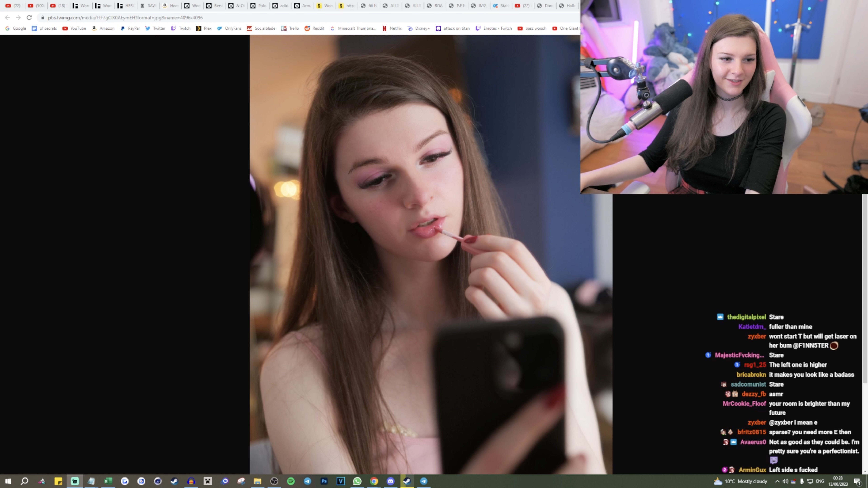Open the 'bass woosh' bookmark
The height and width of the screenshot is (488, 868).
click(532, 28)
